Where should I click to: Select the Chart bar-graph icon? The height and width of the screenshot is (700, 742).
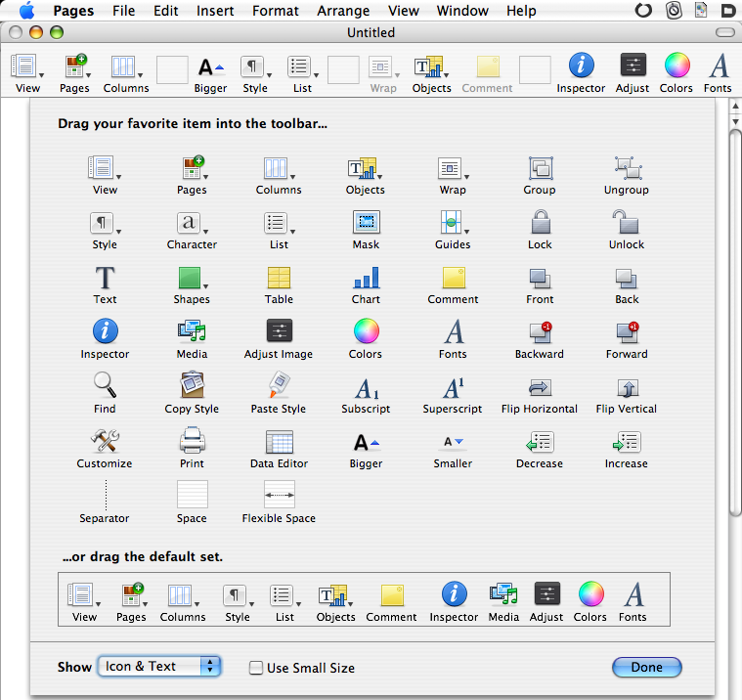point(367,278)
